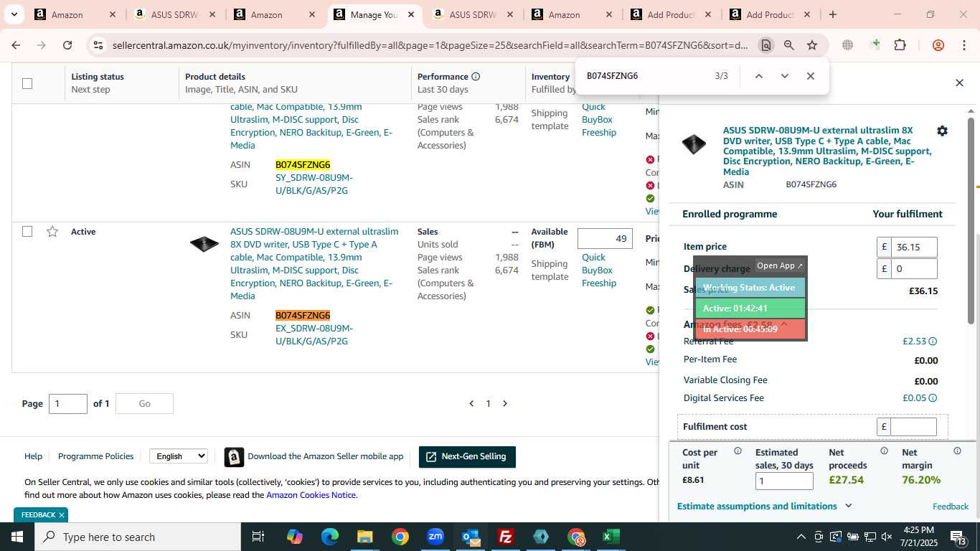This screenshot has height=551, width=980.
Task: Switch to second ASUS SDRW tab
Action: coord(474,14)
